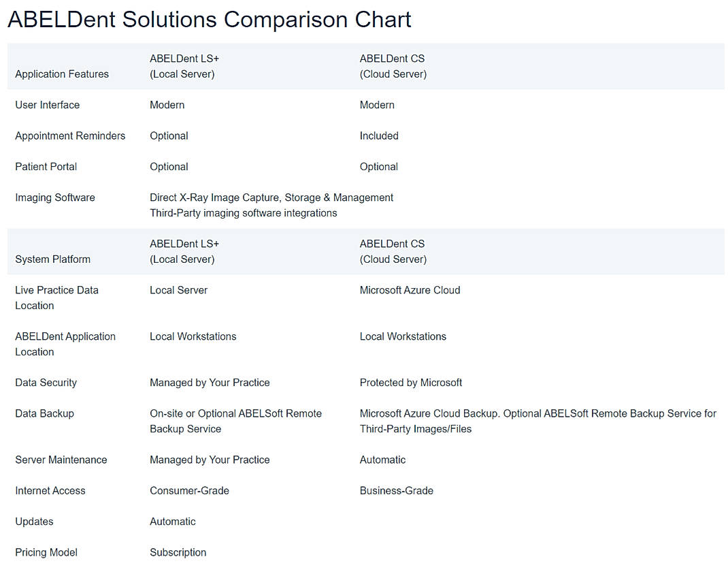This screenshot has height=574, width=728.
Task: Select the Server Maintenance row label
Action: coord(61,460)
